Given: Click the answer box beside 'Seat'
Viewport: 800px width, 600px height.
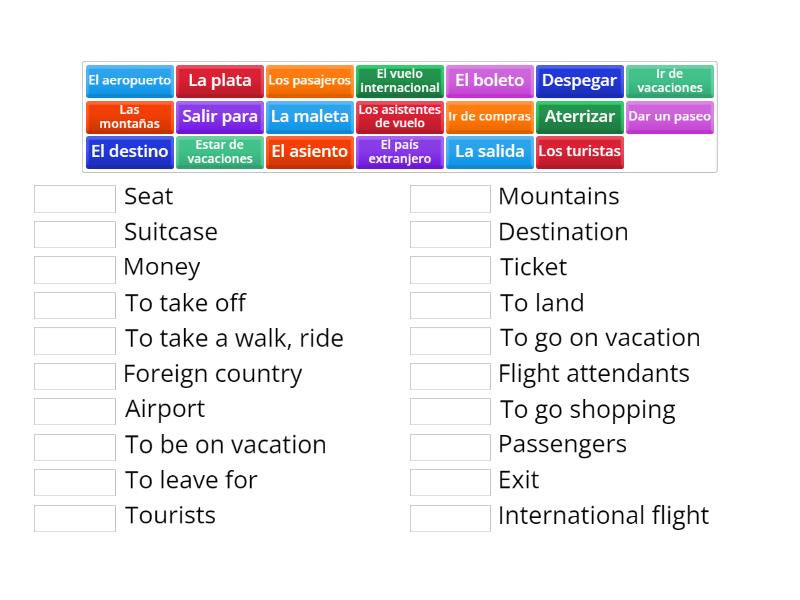Looking at the screenshot, I should (73, 198).
